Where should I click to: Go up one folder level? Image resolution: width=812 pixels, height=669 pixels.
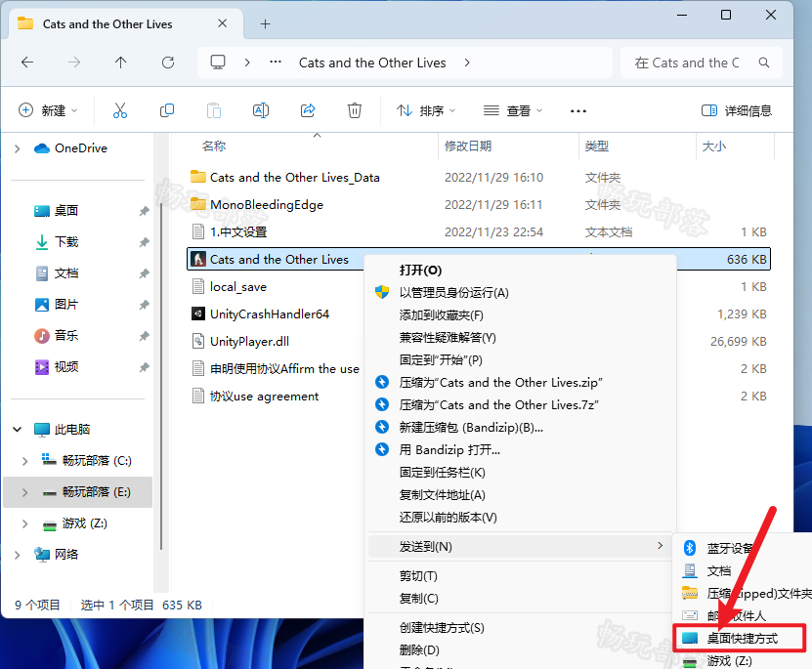120,63
